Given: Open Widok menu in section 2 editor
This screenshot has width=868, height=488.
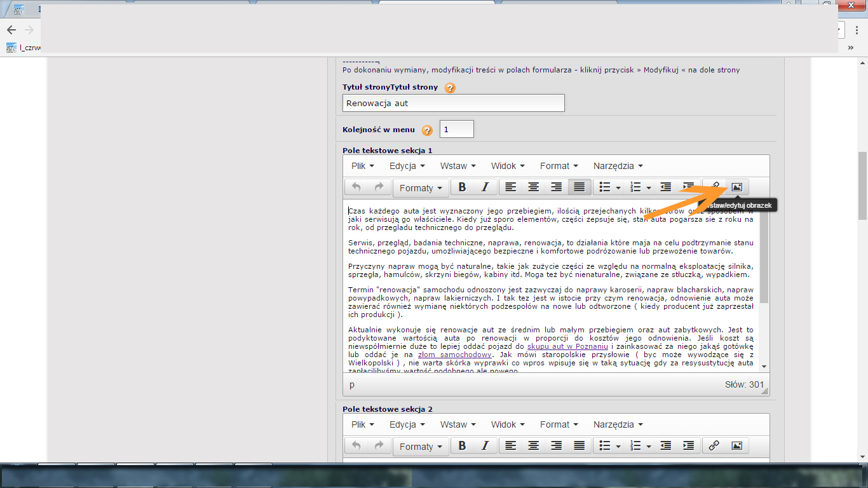Looking at the screenshot, I should 508,424.
